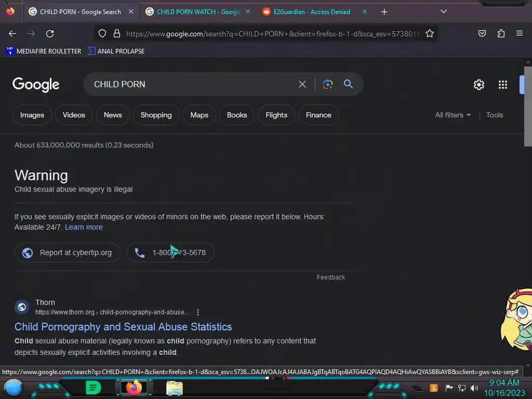Image resolution: width=532 pixels, height=399 pixels.
Task: Open Google Quick Settings gear
Action: (478, 85)
